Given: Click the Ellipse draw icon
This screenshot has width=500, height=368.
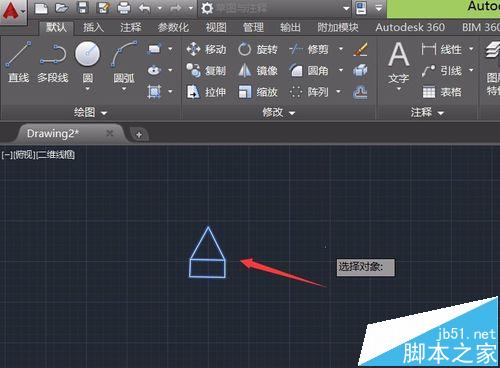Looking at the screenshot, I should click(154, 70).
